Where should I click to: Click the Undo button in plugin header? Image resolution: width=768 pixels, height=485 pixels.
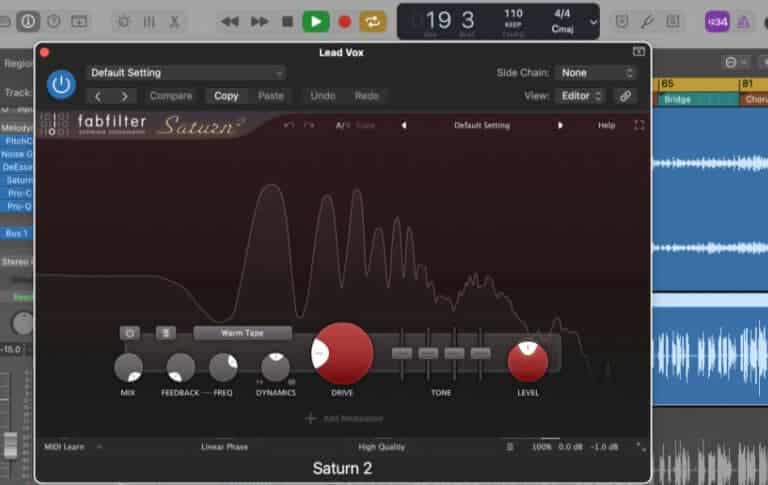[x=323, y=96]
